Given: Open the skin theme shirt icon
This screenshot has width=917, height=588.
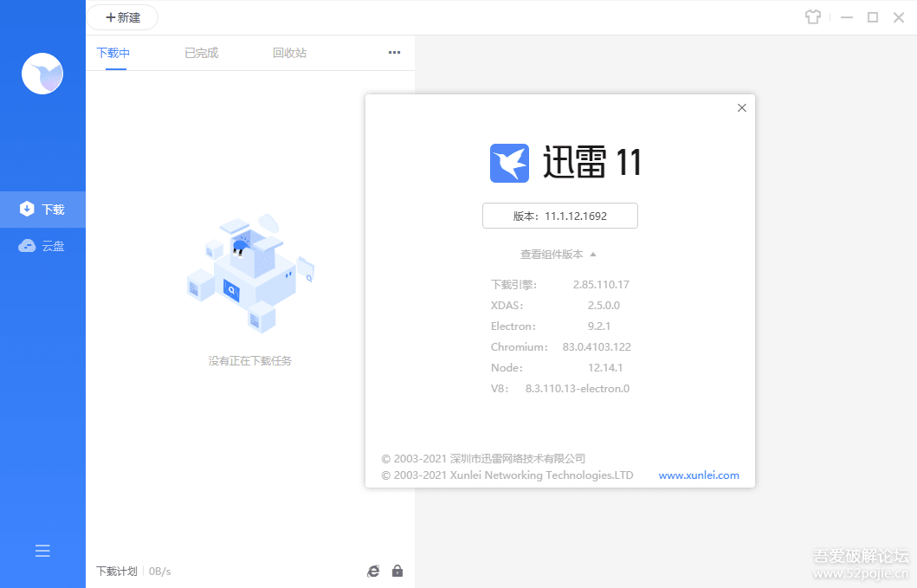Looking at the screenshot, I should coord(813,17).
